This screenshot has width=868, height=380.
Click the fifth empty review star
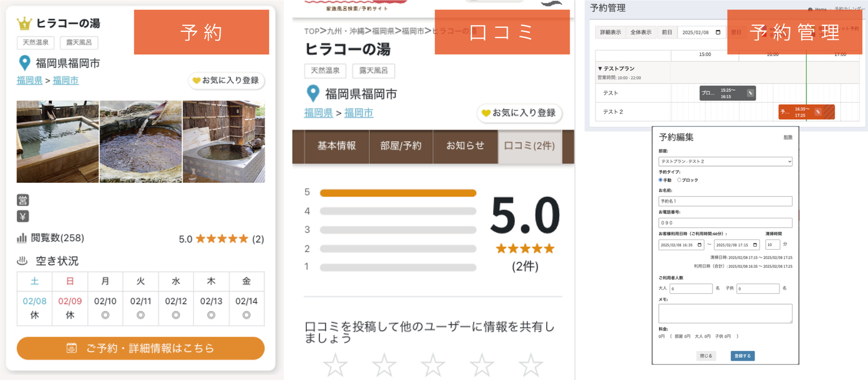coord(530,365)
